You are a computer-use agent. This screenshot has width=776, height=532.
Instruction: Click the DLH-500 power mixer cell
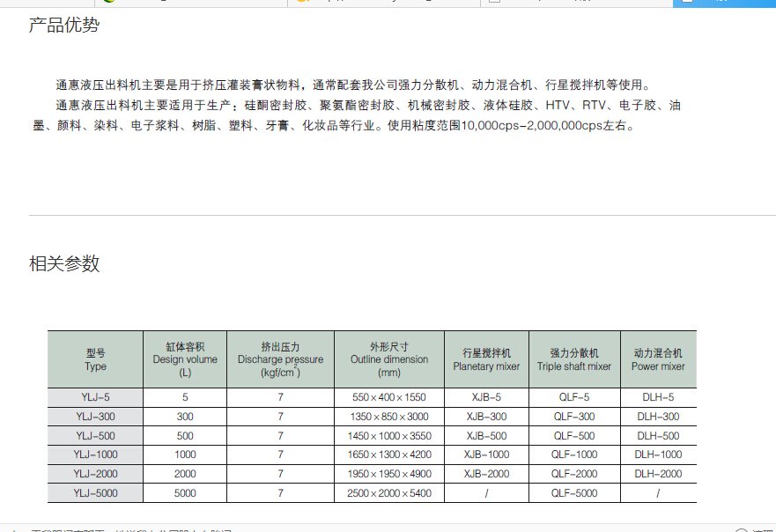point(658,436)
